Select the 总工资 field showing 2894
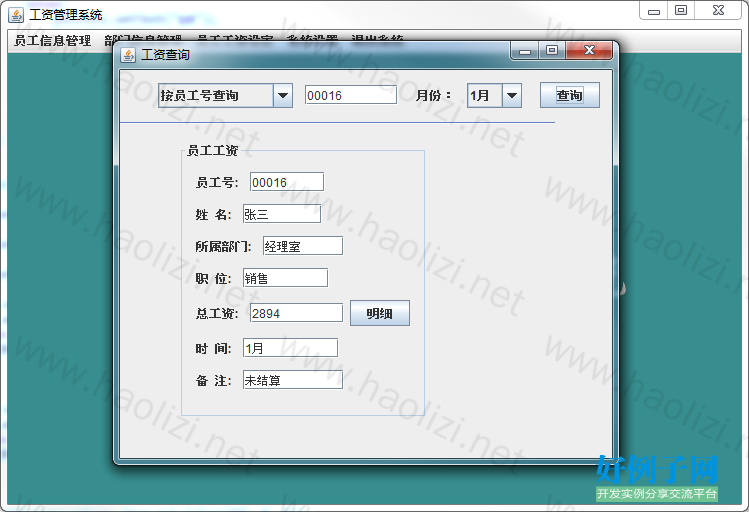The image size is (749, 512). click(x=295, y=313)
